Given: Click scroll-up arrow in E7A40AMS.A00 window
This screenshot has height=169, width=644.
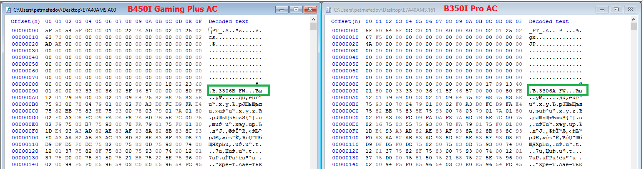Looking at the screenshot, I should pyautogui.click(x=313, y=18).
